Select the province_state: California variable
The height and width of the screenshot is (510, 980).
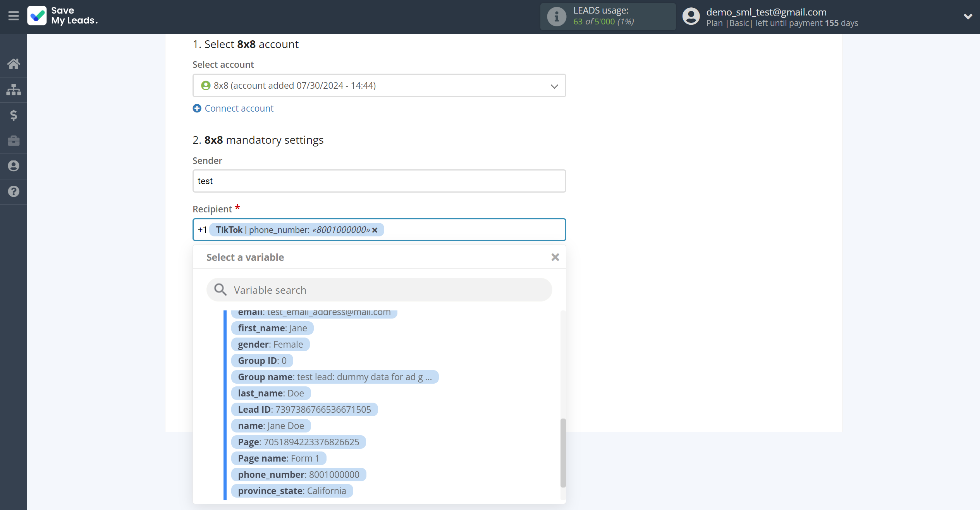tap(292, 491)
